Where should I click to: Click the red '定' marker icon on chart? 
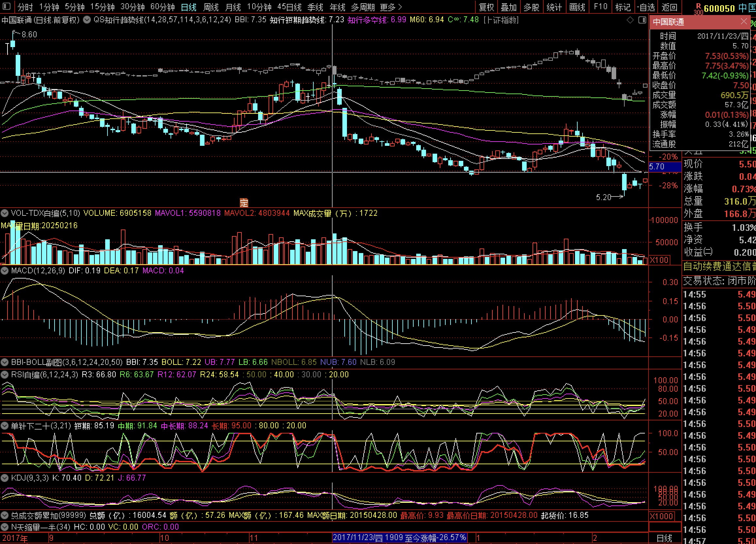(244, 202)
